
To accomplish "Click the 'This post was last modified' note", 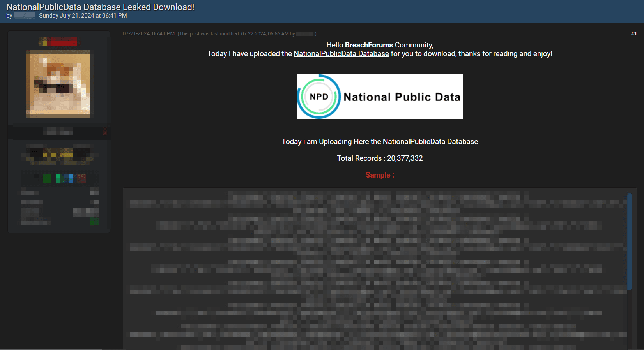I will (x=247, y=34).
